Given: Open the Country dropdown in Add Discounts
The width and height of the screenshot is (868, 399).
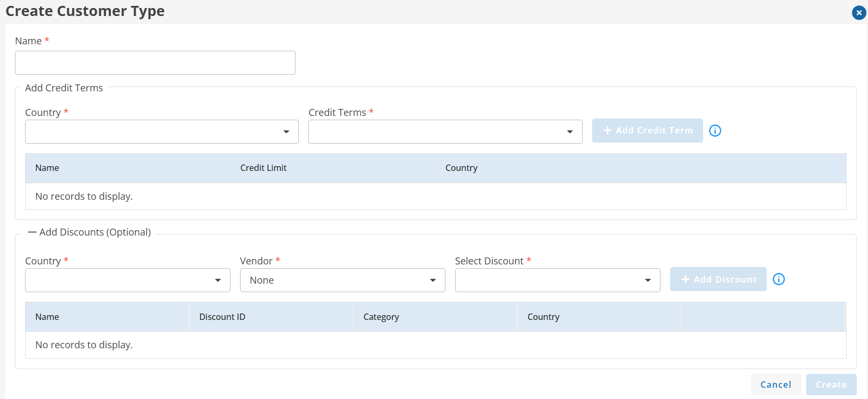Looking at the screenshot, I should pyautogui.click(x=128, y=280).
